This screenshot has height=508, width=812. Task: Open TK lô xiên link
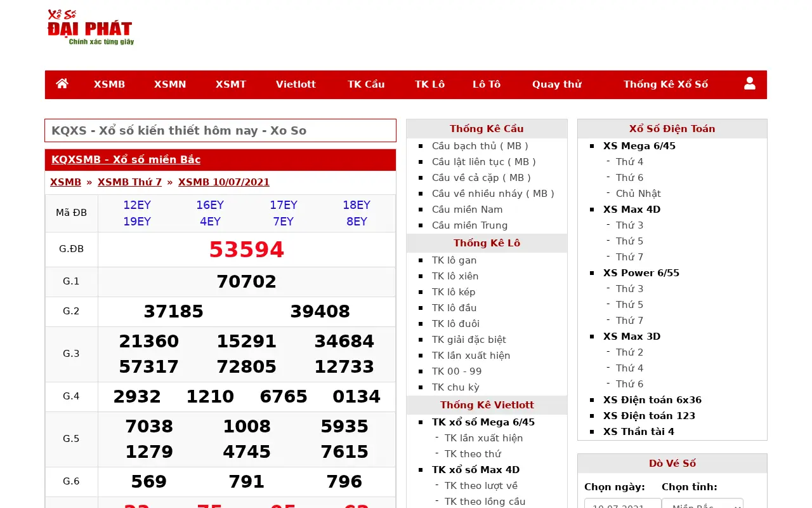[455, 276]
